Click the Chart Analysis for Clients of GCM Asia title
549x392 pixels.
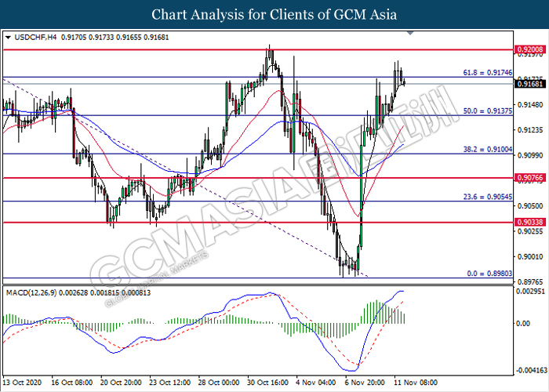(274, 15)
